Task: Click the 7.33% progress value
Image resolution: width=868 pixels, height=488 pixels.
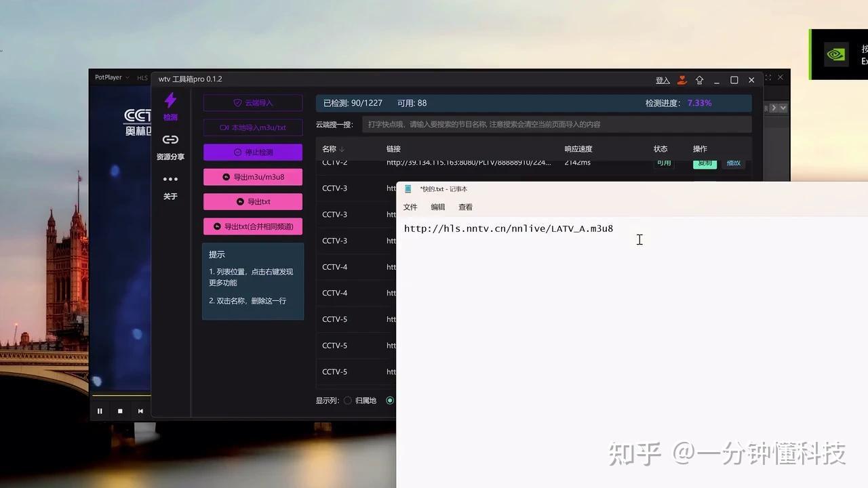Action: [699, 103]
